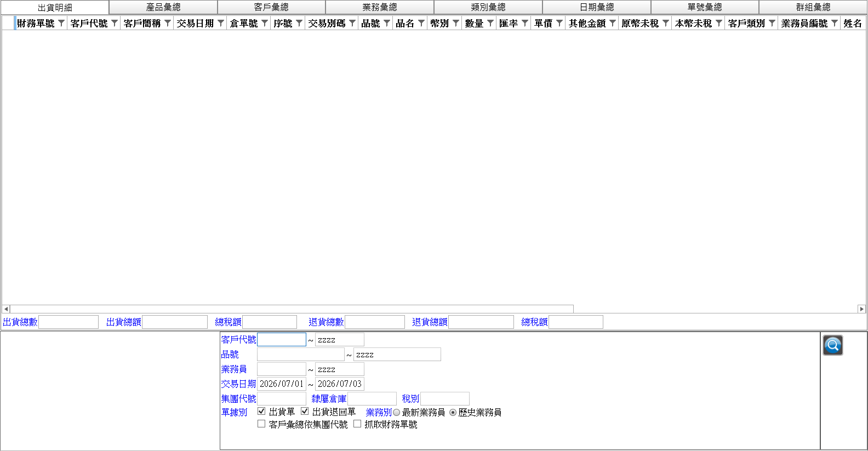Open filter for 品名 column
Image resolution: width=868 pixels, height=451 pixels.
[x=421, y=23]
